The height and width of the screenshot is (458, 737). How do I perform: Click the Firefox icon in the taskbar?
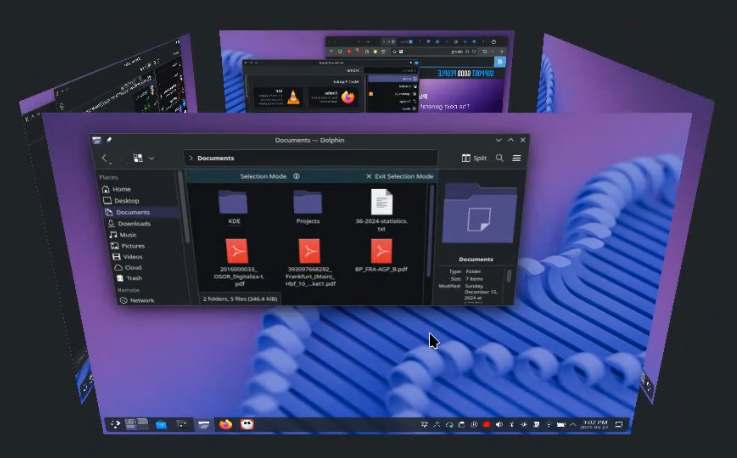point(225,424)
